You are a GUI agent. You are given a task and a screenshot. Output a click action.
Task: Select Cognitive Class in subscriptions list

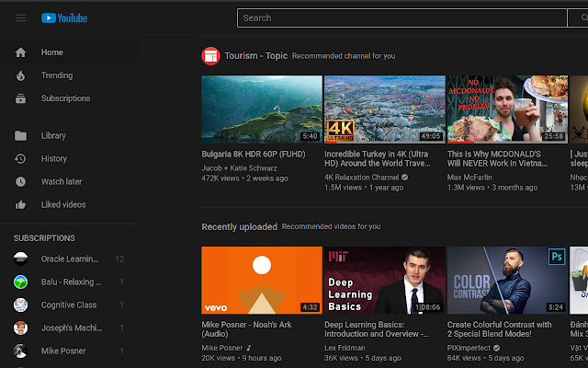tap(69, 305)
